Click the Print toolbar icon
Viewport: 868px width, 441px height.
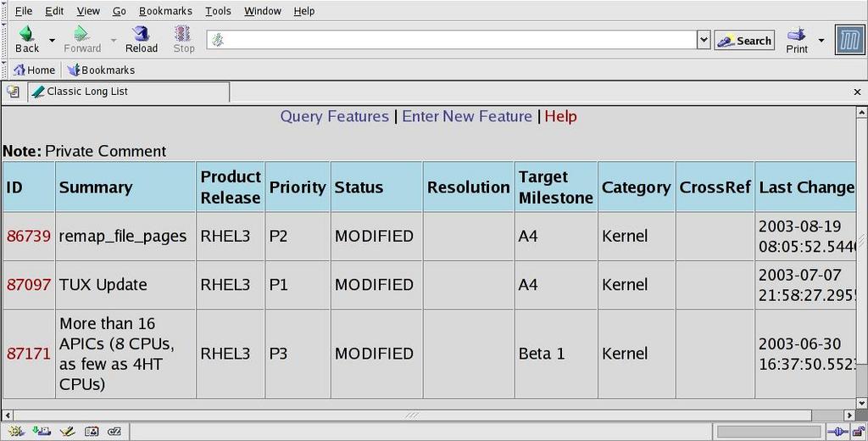[x=796, y=39]
